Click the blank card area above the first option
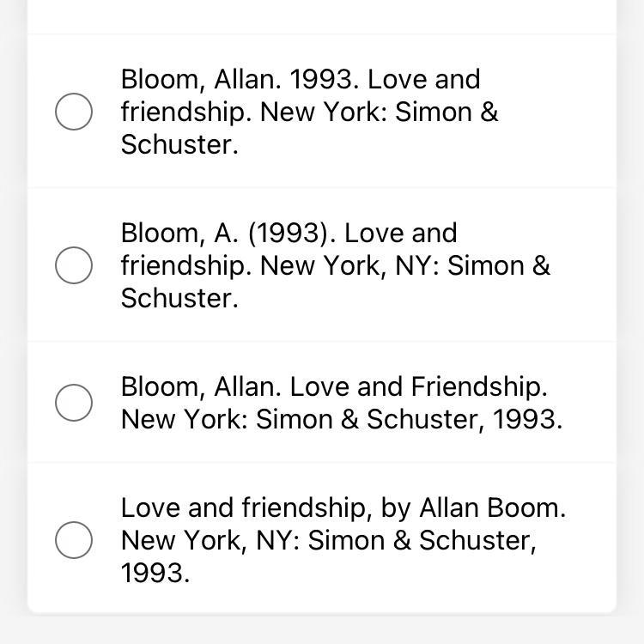 click(322, 15)
